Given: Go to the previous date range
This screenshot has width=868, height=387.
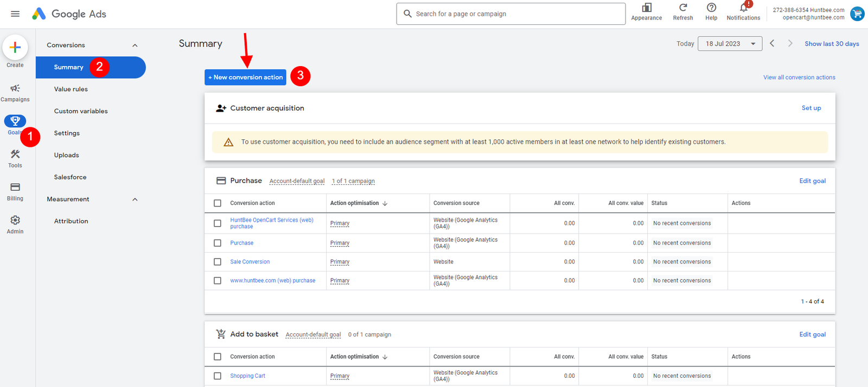Looking at the screenshot, I should (x=772, y=43).
